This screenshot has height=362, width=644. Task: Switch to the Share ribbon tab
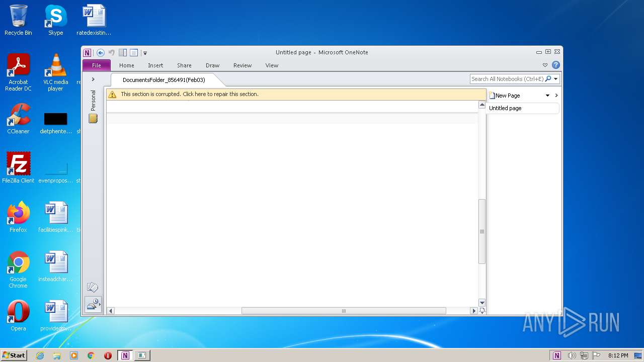point(184,65)
